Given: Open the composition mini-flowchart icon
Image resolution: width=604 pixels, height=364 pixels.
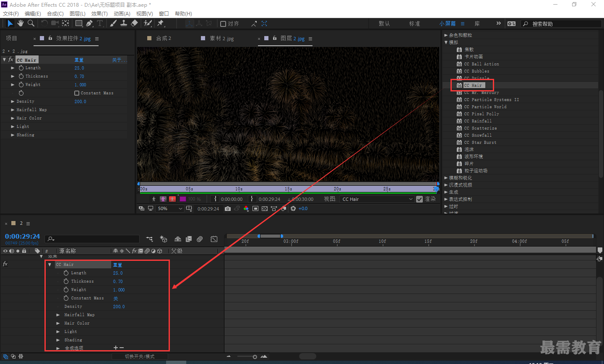Looking at the screenshot, I should pos(150,239).
